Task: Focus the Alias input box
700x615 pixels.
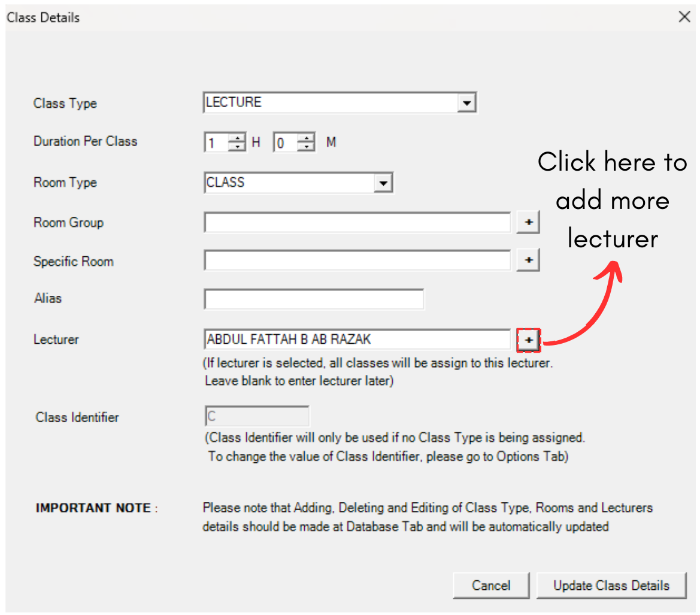Action: pyautogui.click(x=314, y=299)
